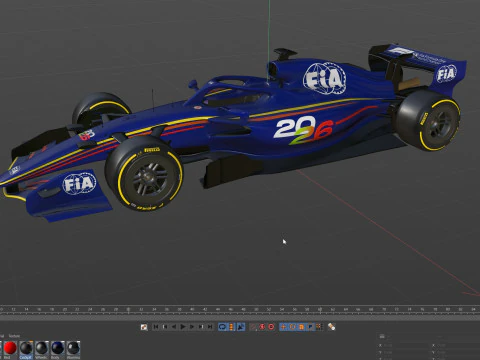Screen dimensions: 480x360
Task: Toggle parameter (P) keyframe recording icon
Action: click(x=310, y=327)
